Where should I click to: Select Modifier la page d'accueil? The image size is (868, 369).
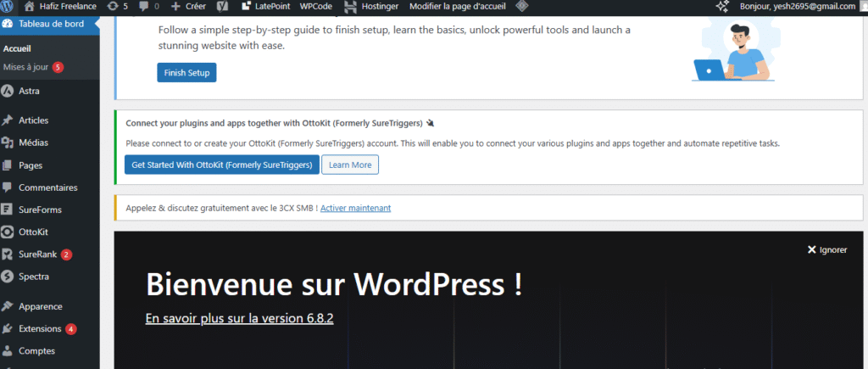tap(457, 7)
